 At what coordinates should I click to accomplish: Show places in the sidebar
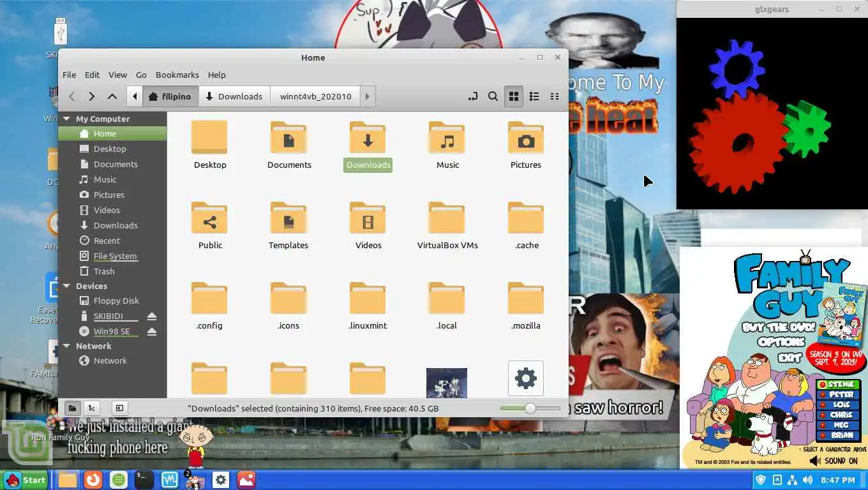[72, 408]
